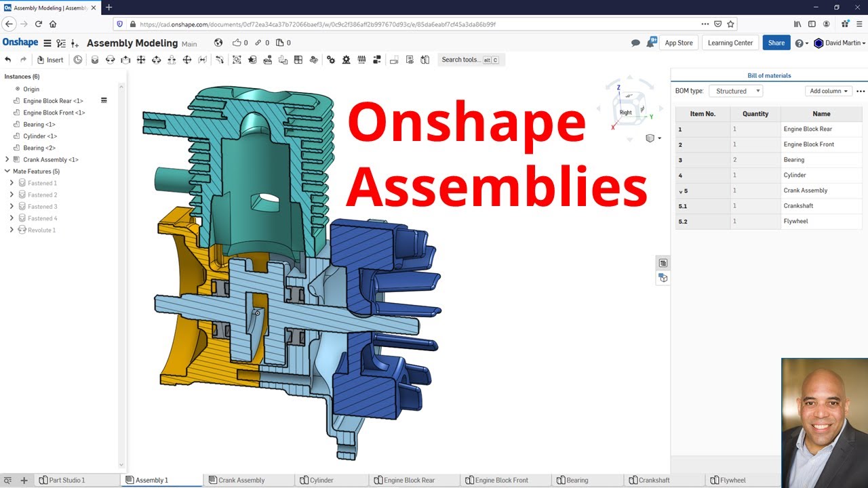Open the comments speech bubble icon
This screenshot has height=488, width=868.
click(x=635, y=43)
